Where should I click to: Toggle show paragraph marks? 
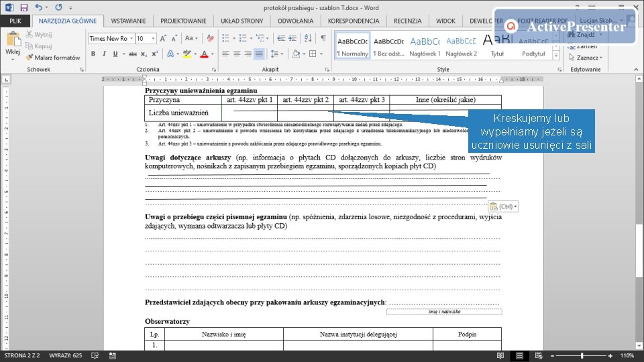[323, 39]
